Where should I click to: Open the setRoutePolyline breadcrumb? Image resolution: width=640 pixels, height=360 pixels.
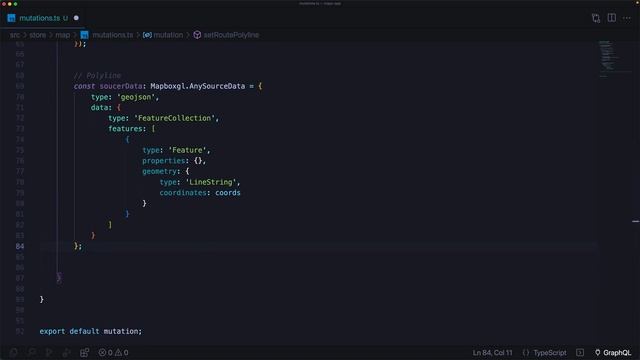(231, 35)
